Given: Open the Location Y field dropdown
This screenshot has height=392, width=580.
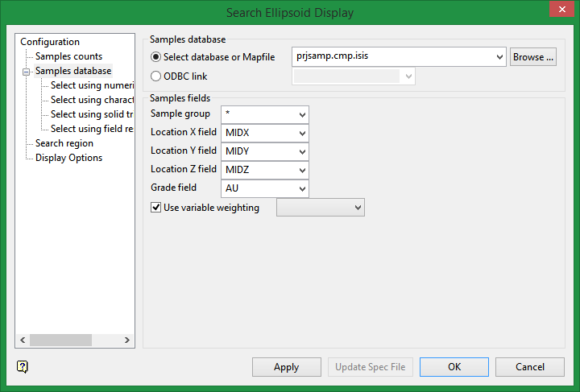Looking at the screenshot, I should 301,151.
